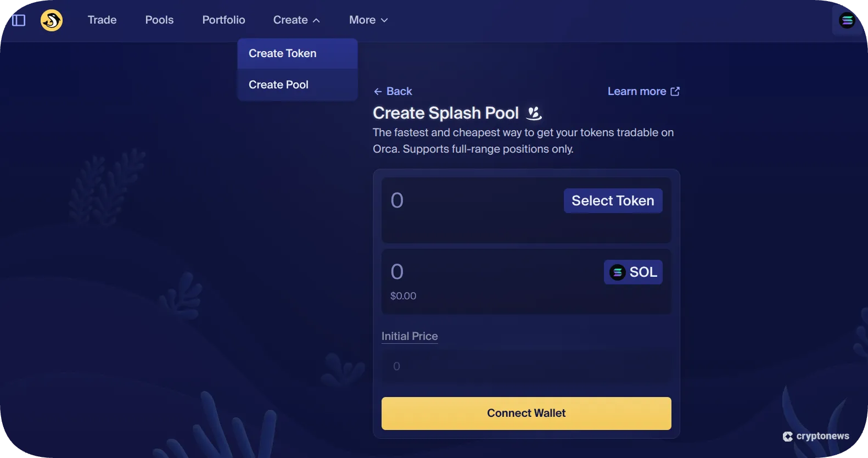Open the Select Token picker
Screen dimensions: 868x458
click(612, 200)
